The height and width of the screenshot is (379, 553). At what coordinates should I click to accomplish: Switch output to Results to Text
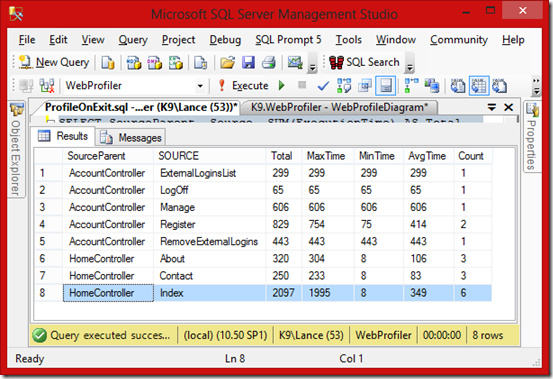pos(458,86)
